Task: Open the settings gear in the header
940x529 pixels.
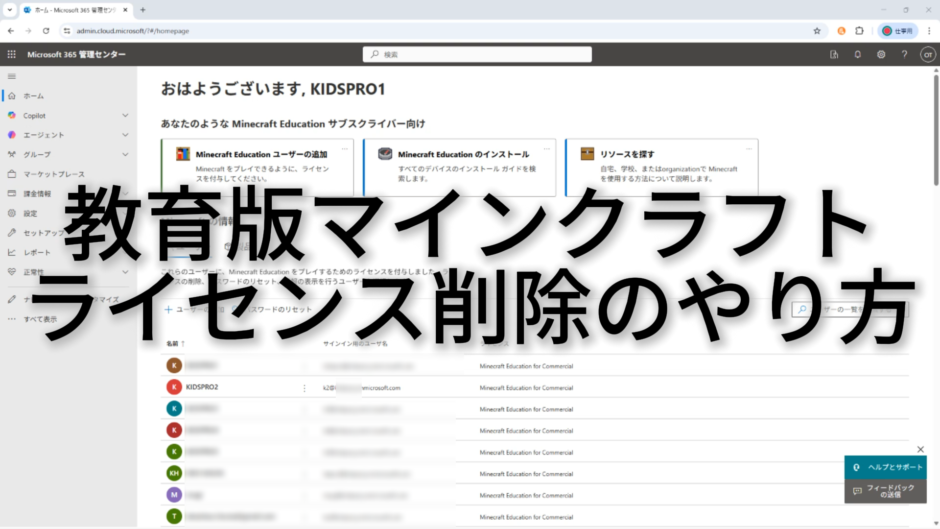Action: pyautogui.click(x=881, y=54)
